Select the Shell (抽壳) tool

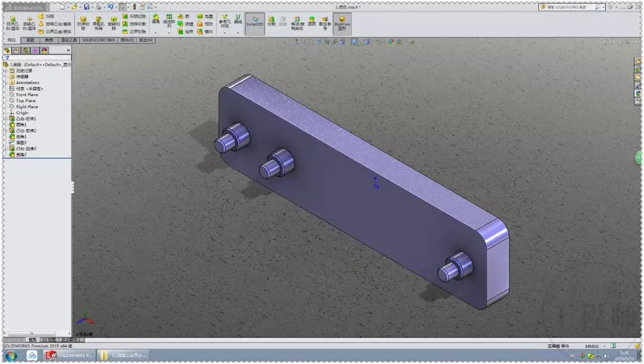[x=185, y=32]
